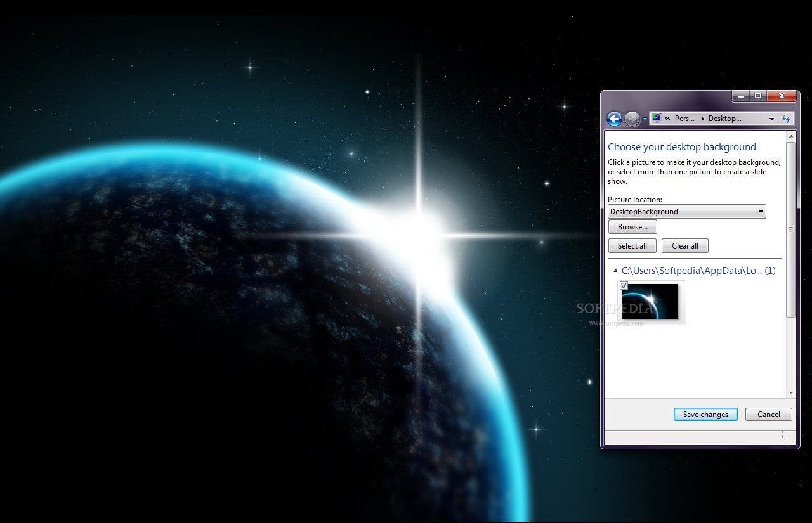This screenshot has height=523, width=812.
Task: Go back with the blue Back arrow
Action: coord(614,119)
